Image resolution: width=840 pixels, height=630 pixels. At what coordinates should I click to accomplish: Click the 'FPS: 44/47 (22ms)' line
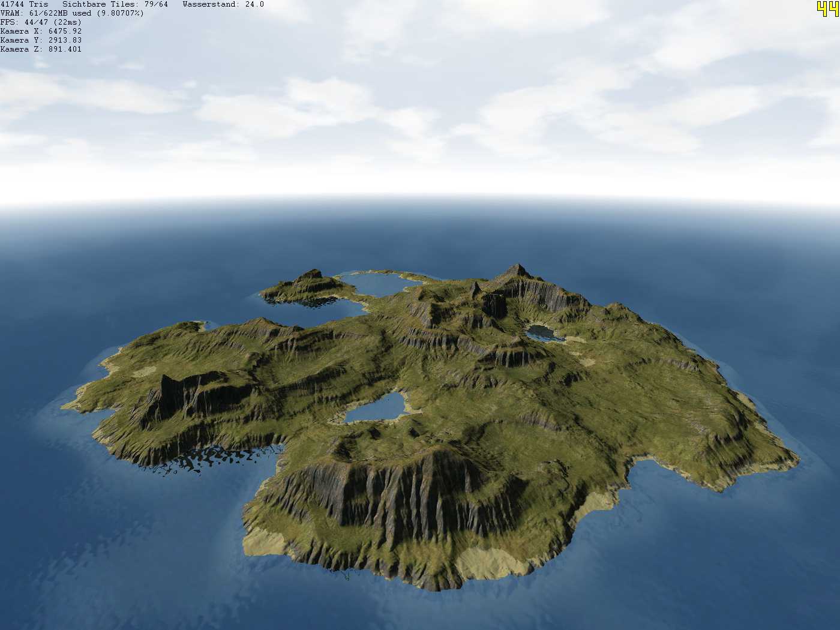point(41,22)
